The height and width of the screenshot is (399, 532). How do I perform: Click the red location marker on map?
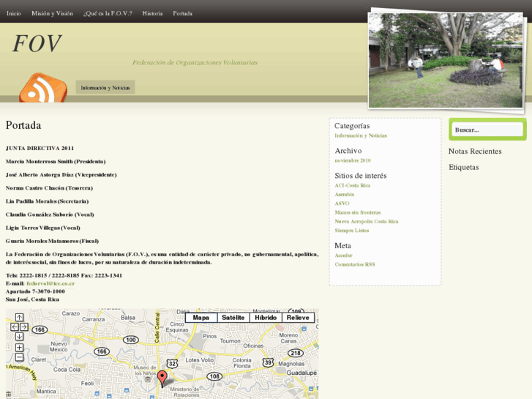(162, 379)
